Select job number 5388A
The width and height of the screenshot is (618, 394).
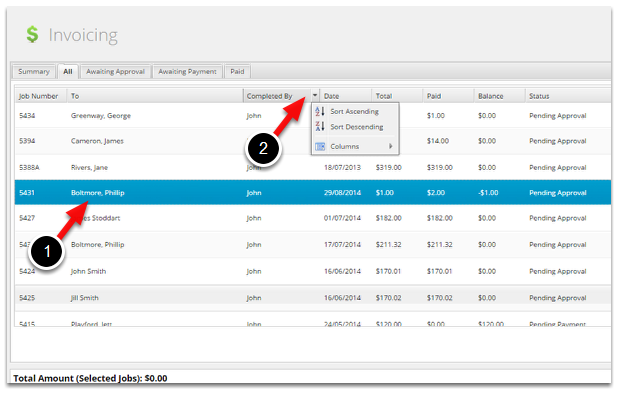[x=29, y=167]
